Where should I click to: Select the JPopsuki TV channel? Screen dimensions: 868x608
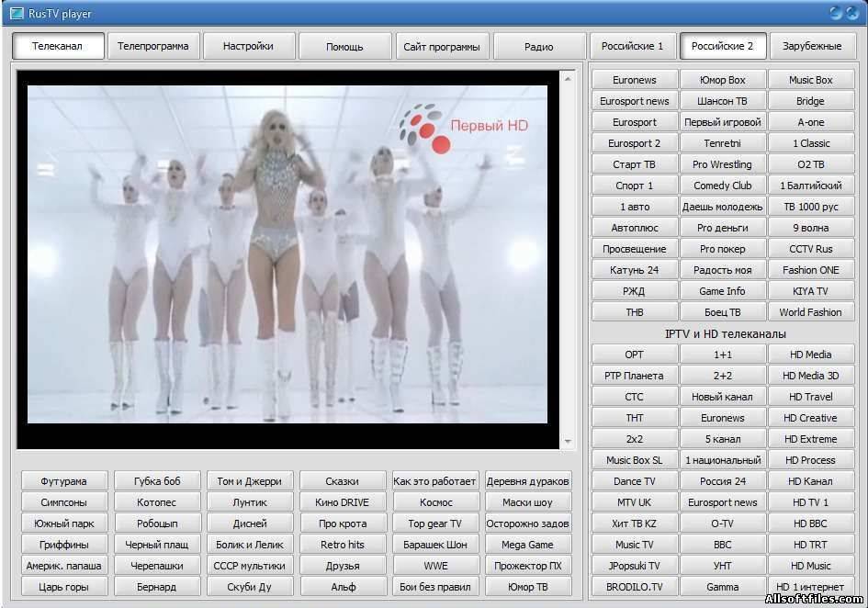pos(635,566)
